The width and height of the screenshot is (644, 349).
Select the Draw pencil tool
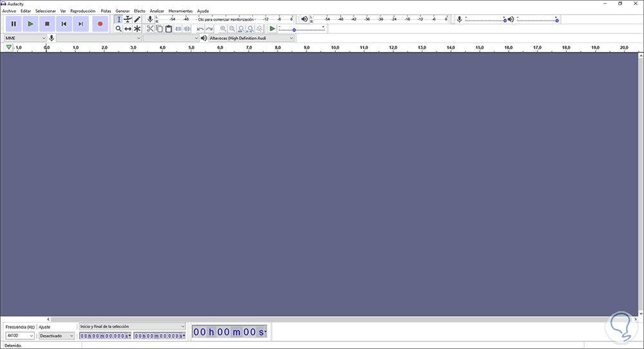(138, 19)
